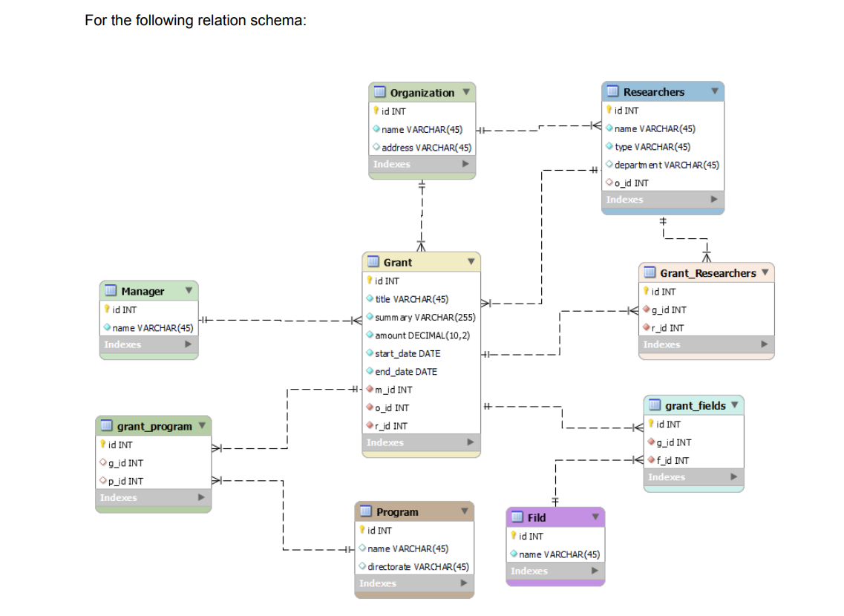Click the diamond icon beside Program directorate

coord(362,566)
